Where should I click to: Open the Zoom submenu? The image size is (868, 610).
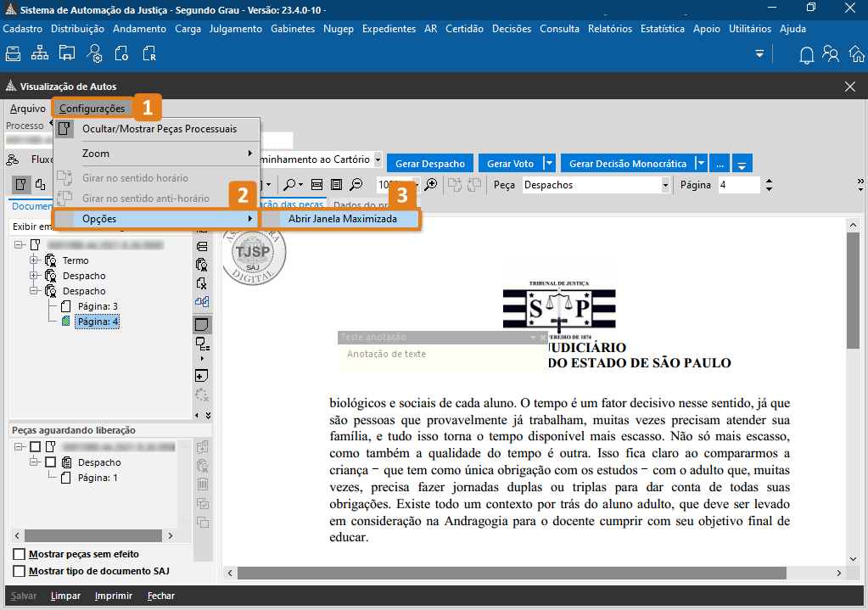(x=157, y=154)
